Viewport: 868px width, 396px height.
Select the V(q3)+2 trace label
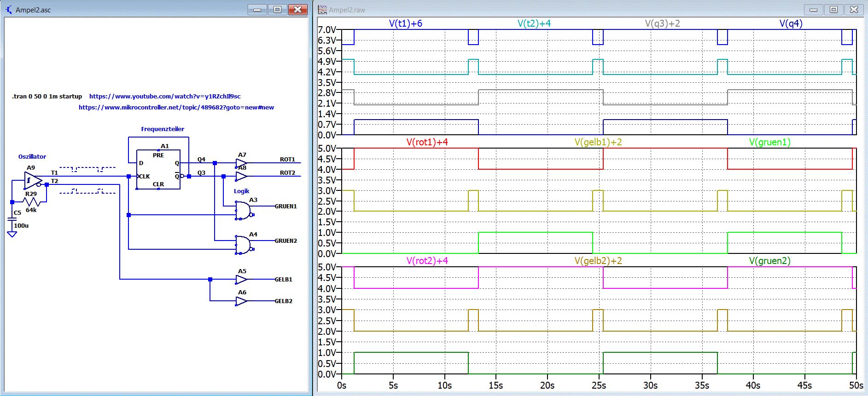point(662,23)
